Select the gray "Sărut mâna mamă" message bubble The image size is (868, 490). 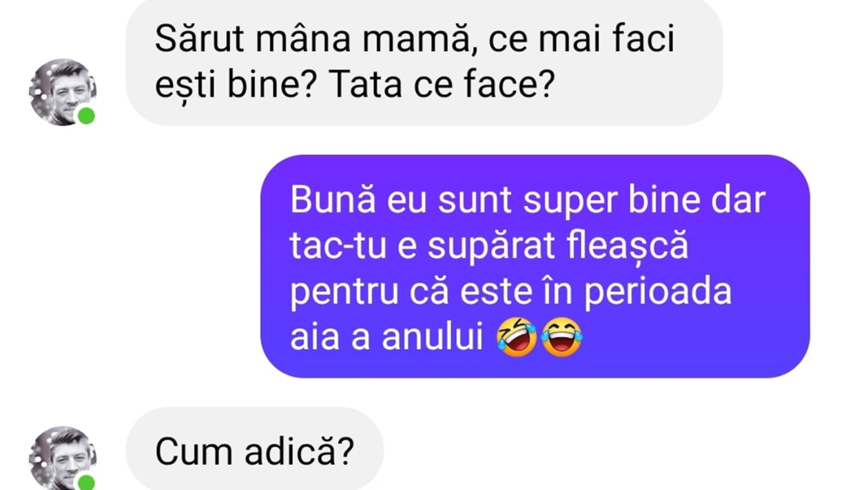[x=424, y=63]
